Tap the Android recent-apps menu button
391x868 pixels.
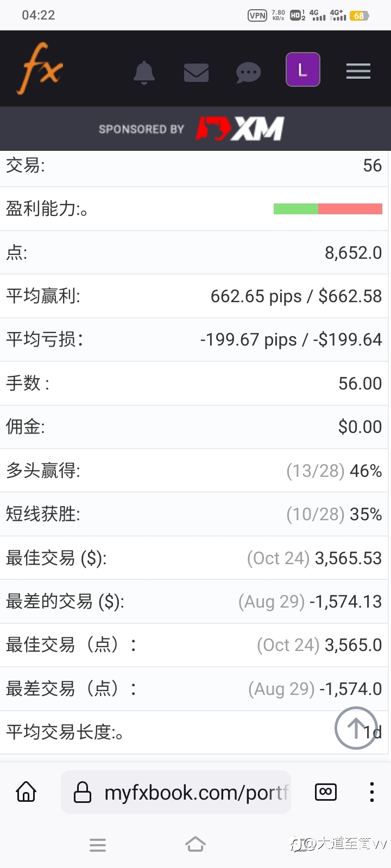click(98, 845)
